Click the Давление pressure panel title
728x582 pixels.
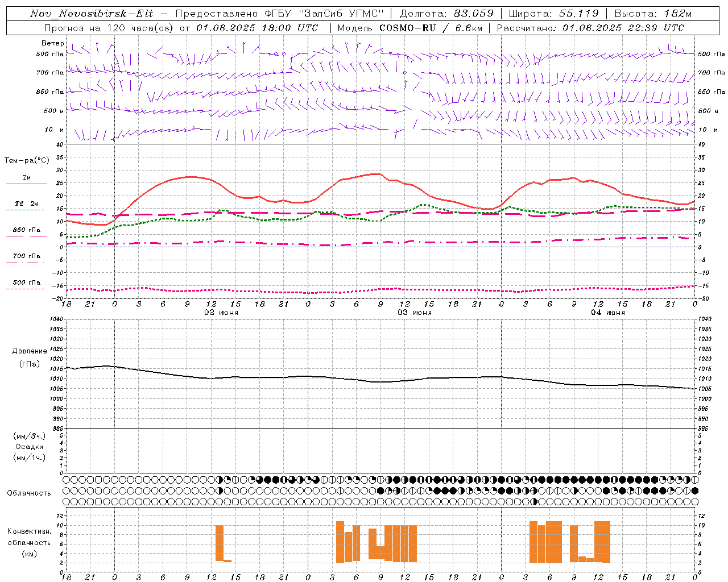[30, 351]
